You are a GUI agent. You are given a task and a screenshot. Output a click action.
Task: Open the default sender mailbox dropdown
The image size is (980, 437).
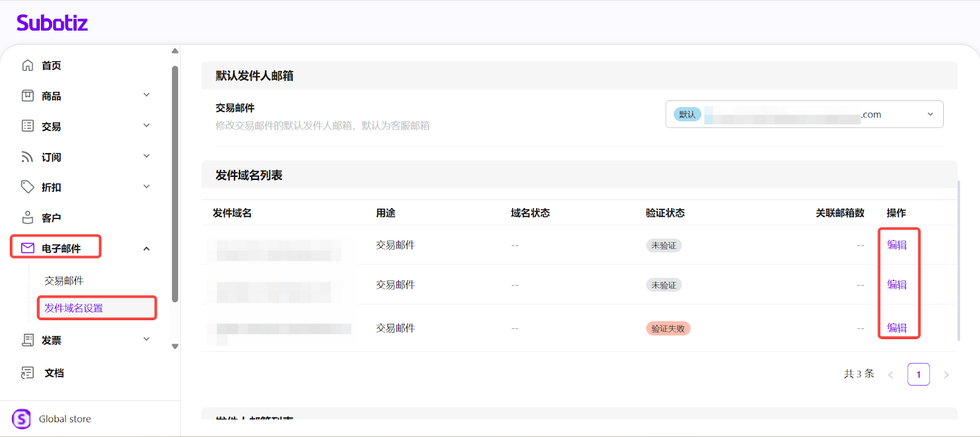(x=930, y=114)
